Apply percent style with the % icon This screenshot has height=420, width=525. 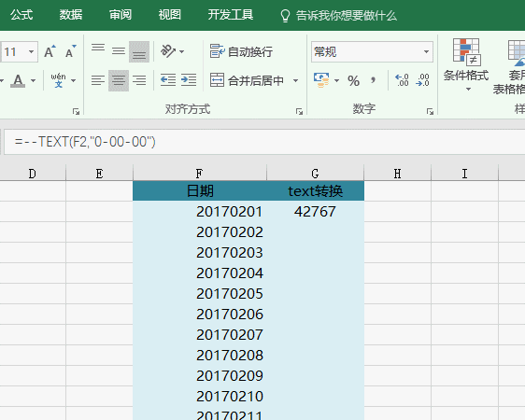point(353,80)
